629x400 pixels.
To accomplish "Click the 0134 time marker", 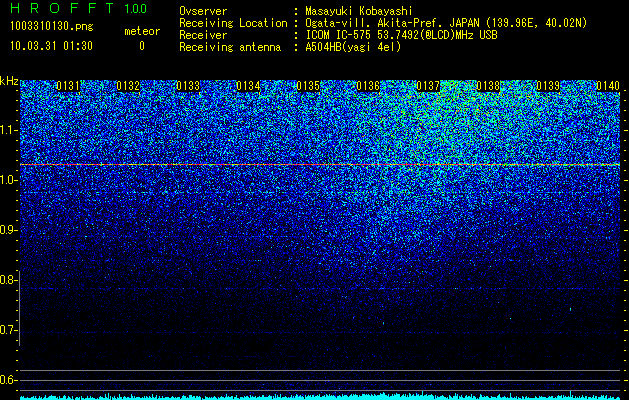I will tap(248, 86).
